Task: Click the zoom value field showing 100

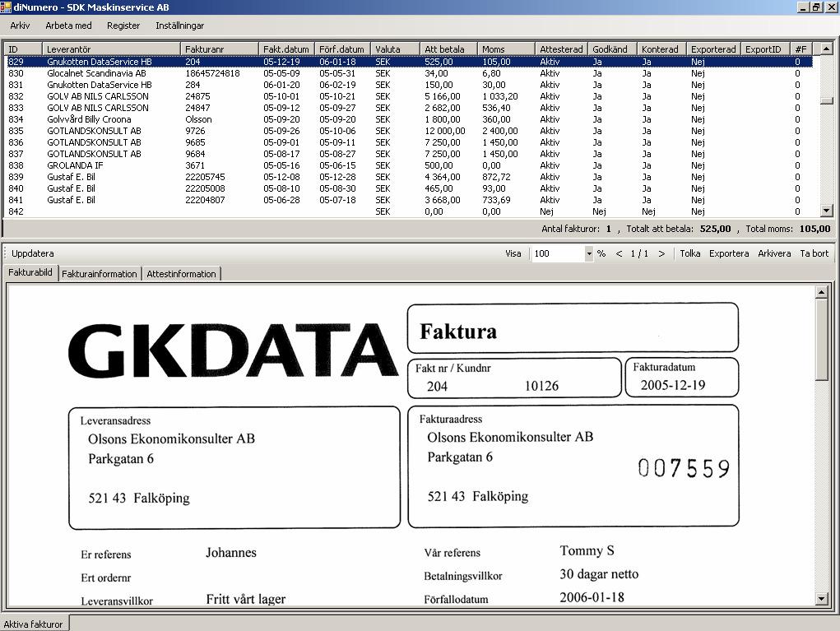Action: pos(557,254)
